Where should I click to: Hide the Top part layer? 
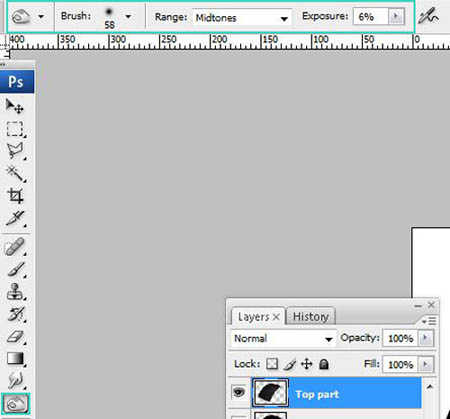tap(239, 392)
